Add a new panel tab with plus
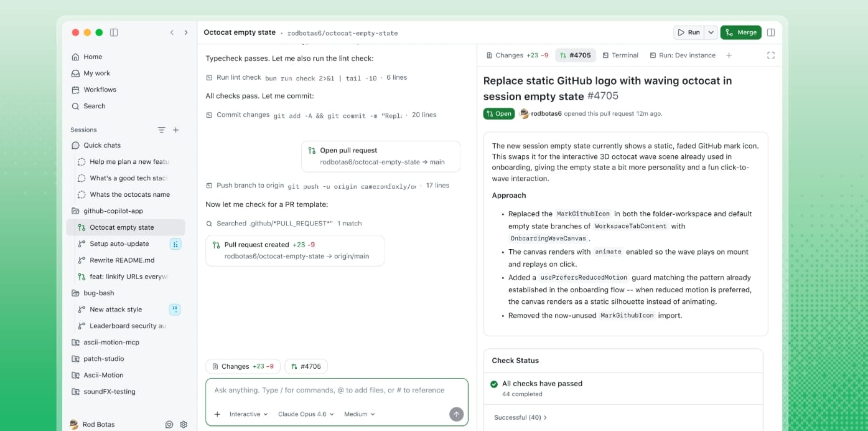Image resolution: width=868 pixels, height=431 pixels. click(729, 55)
